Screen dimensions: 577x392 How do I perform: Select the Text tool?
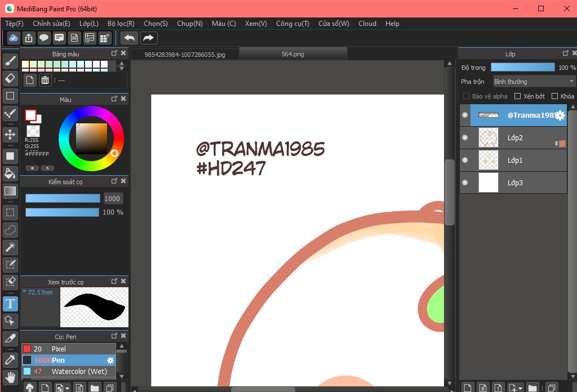(10, 304)
